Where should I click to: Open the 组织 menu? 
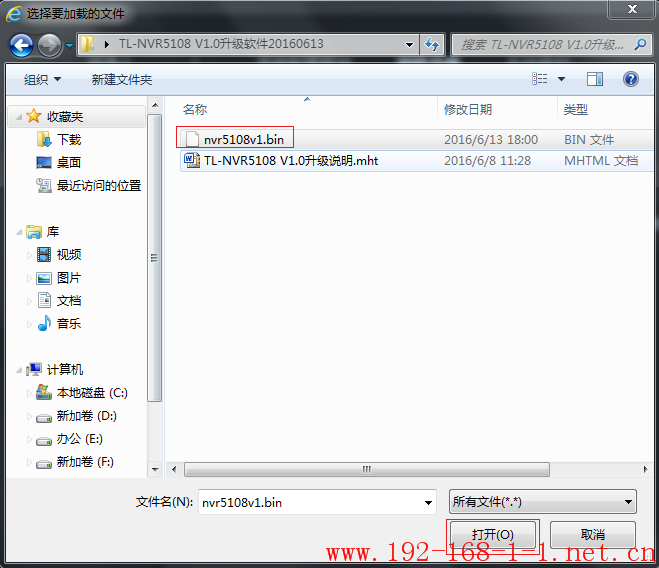pyautogui.click(x=42, y=79)
